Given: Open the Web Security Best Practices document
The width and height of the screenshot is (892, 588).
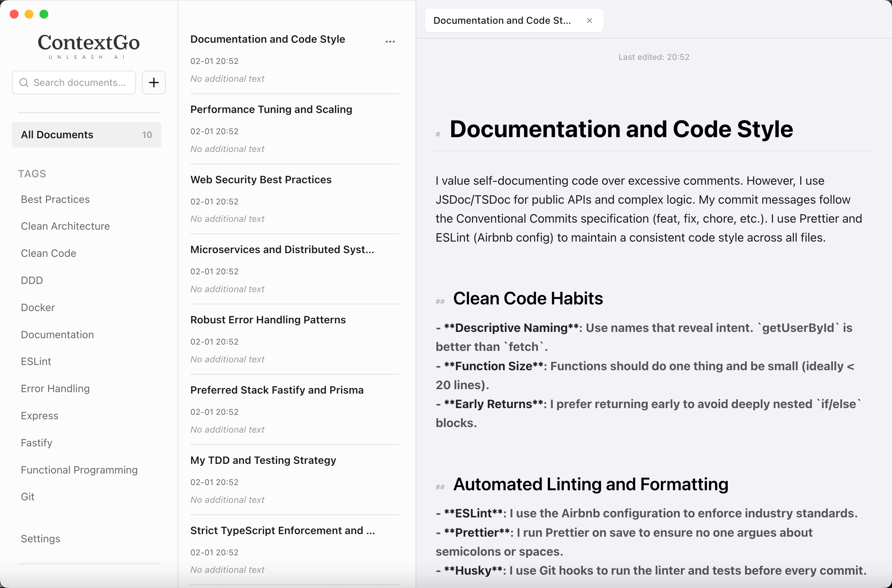Looking at the screenshot, I should (x=261, y=179).
